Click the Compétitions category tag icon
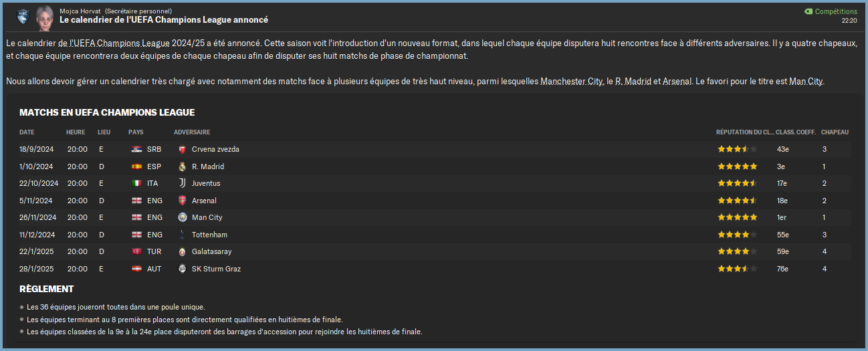The height and width of the screenshot is (351, 868). point(808,11)
